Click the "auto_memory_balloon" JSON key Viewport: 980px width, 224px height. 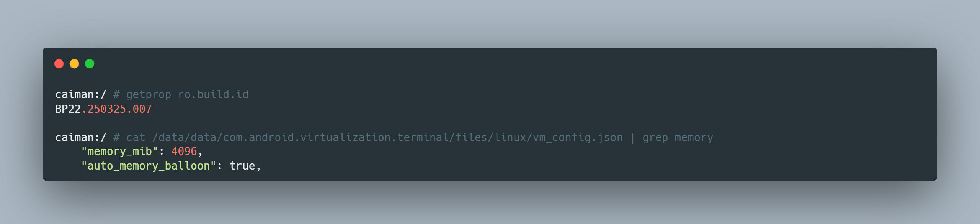point(149,166)
